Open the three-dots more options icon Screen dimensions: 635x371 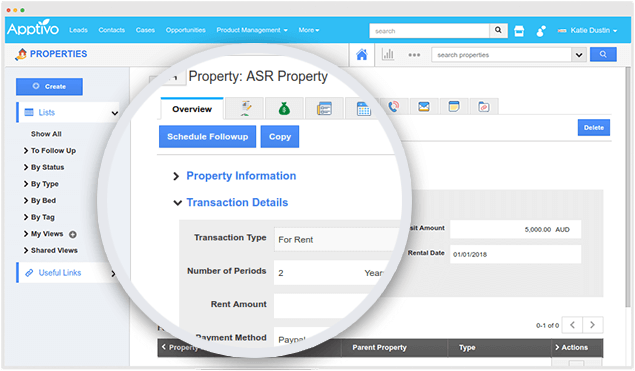[x=414, y=55]
